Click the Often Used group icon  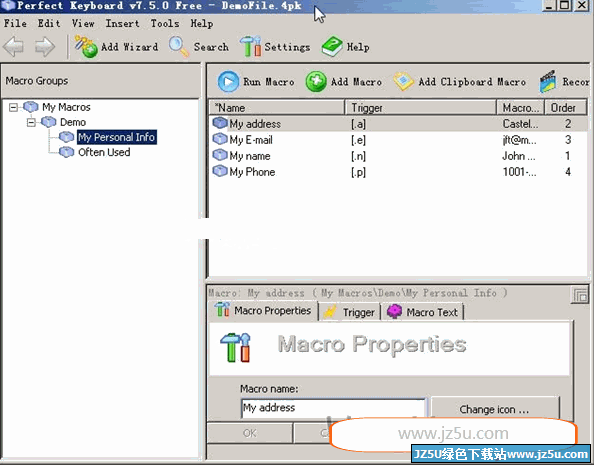[67, 152]
